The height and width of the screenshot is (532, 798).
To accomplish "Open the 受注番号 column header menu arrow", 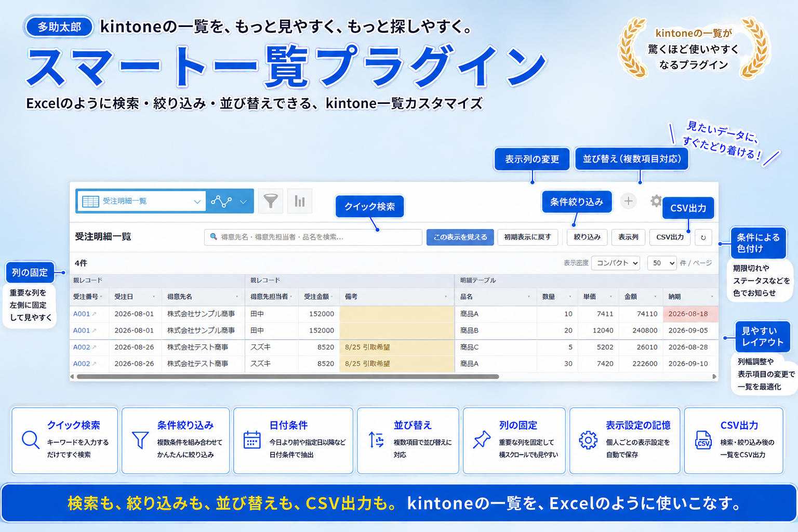I will (x=101, y=297).
